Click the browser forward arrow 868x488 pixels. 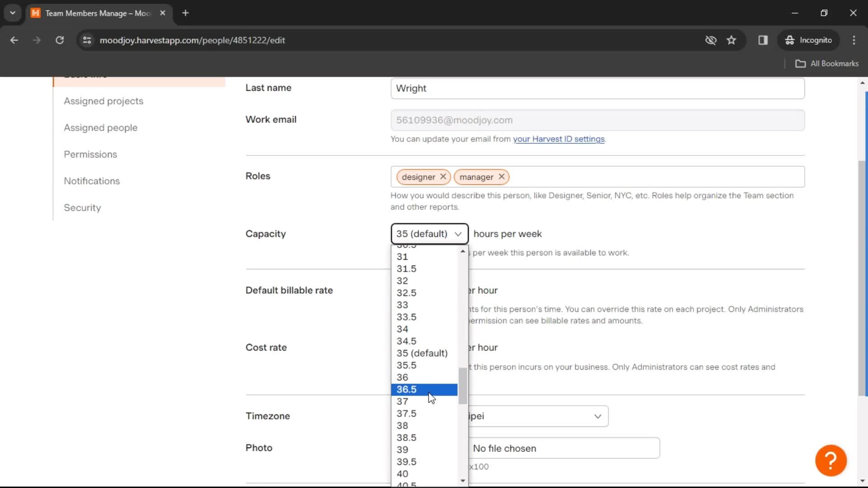click(37, 40)
